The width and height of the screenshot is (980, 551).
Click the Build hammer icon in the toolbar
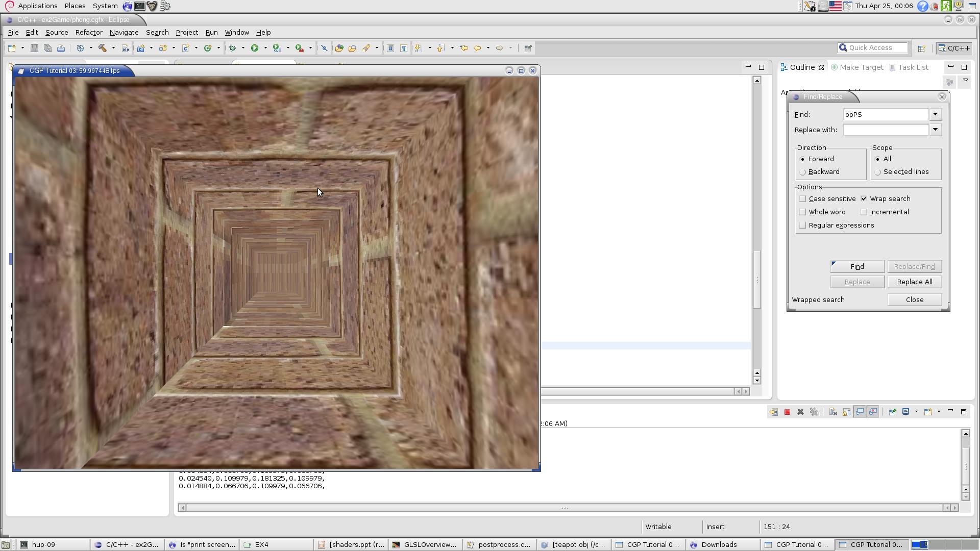(102, 48)
